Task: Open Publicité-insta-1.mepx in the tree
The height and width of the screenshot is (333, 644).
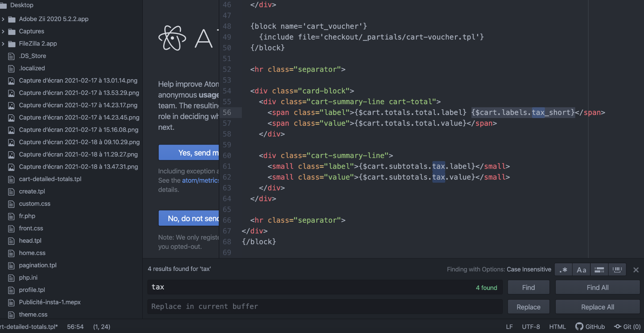Action: [50, 302]
